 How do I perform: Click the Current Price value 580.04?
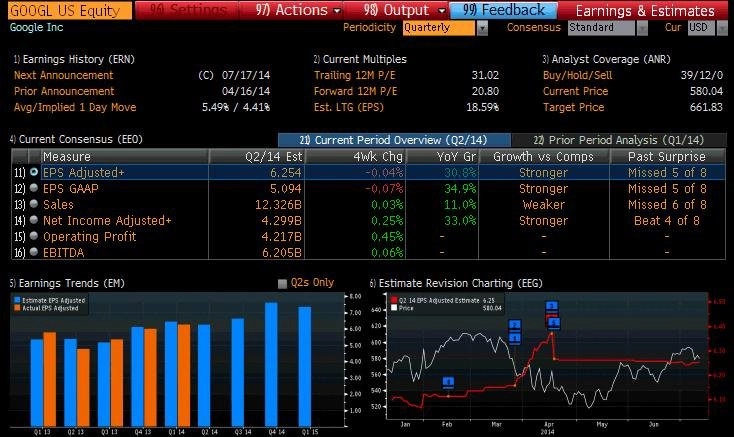706,91
